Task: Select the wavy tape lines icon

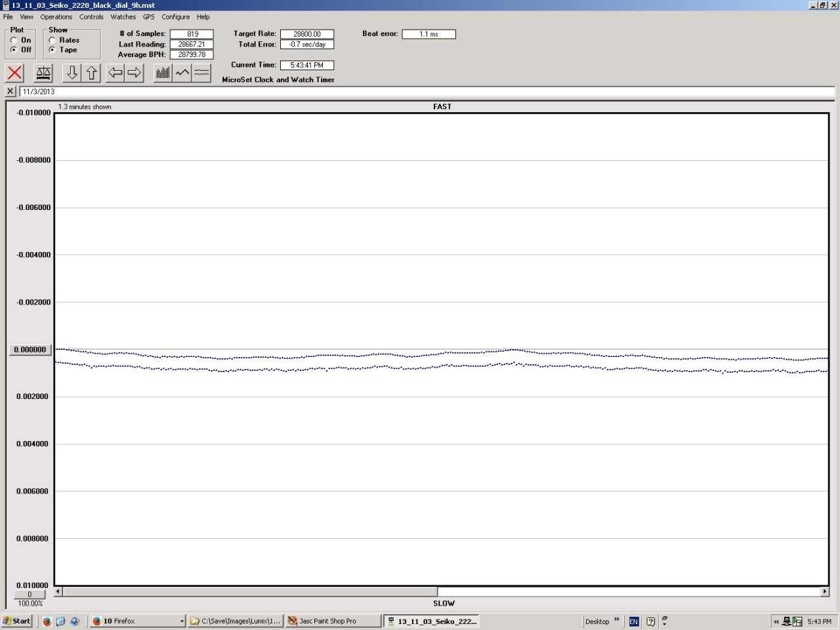Action: tap(201, 73)
